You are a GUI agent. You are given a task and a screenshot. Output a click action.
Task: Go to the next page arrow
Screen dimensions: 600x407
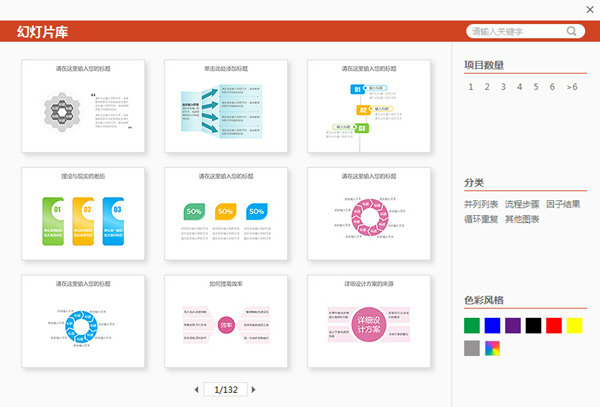pos(254,389)
